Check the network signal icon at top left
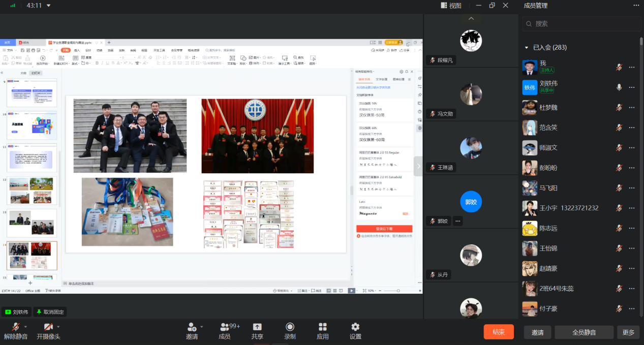The width and height of the screenshot is (644, 345). 13,6
